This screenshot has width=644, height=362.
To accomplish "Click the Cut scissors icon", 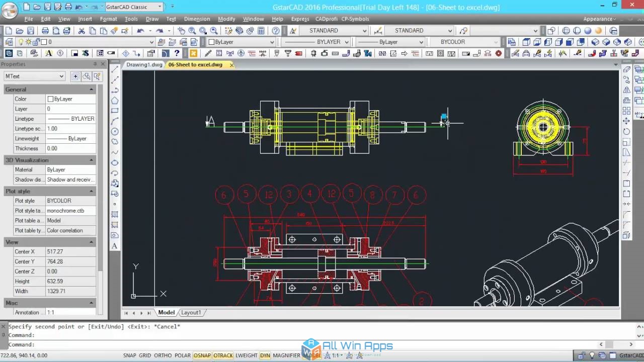I will (x=82, y=31).
